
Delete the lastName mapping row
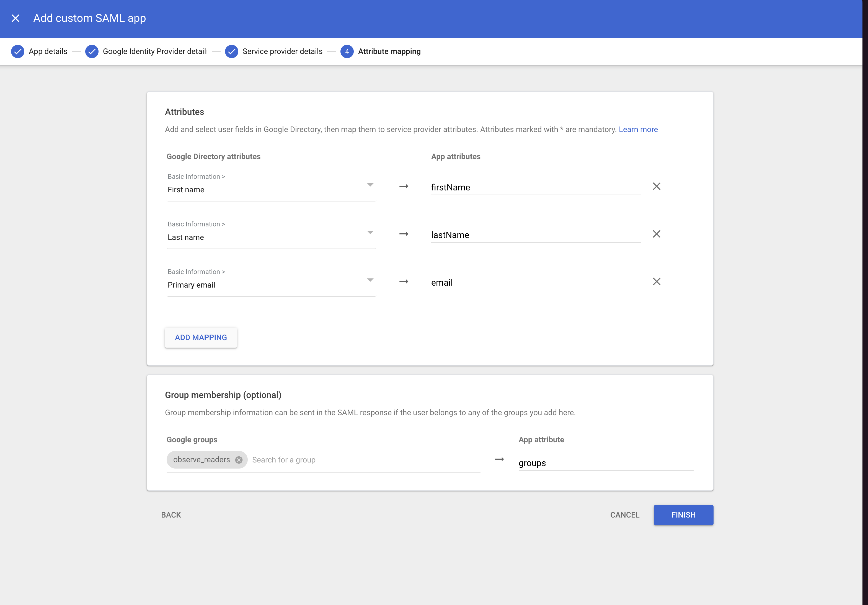[656, 234]
